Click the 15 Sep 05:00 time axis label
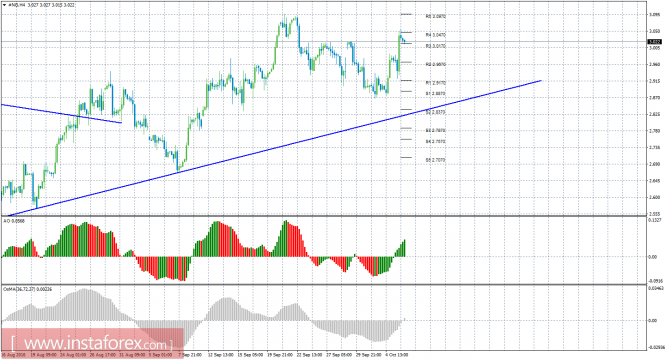665x360 pixels. (x=249, y=354)
